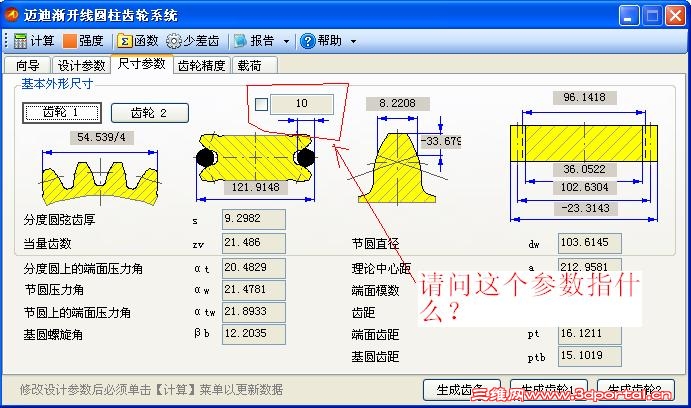This screenshot has height=408, width=691.
Task: Click the 分度圆弦齿厚 label
Action: [59, 219]
